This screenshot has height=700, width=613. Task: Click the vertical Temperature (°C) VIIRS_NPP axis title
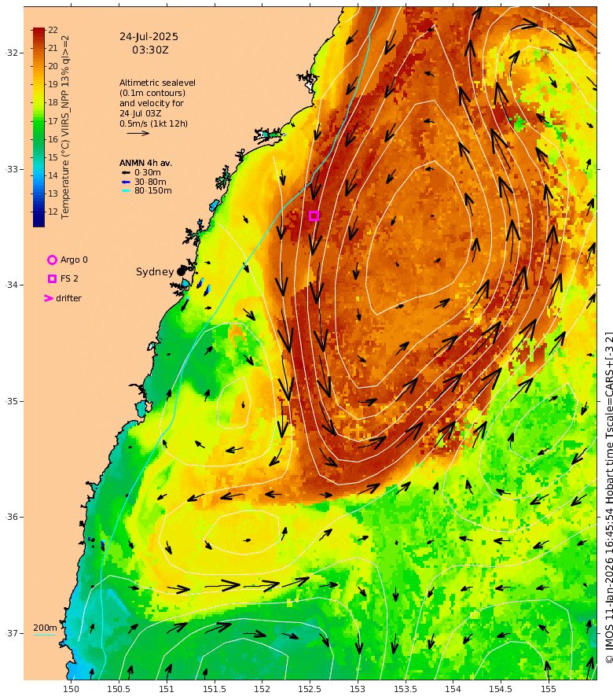(65, 127)
